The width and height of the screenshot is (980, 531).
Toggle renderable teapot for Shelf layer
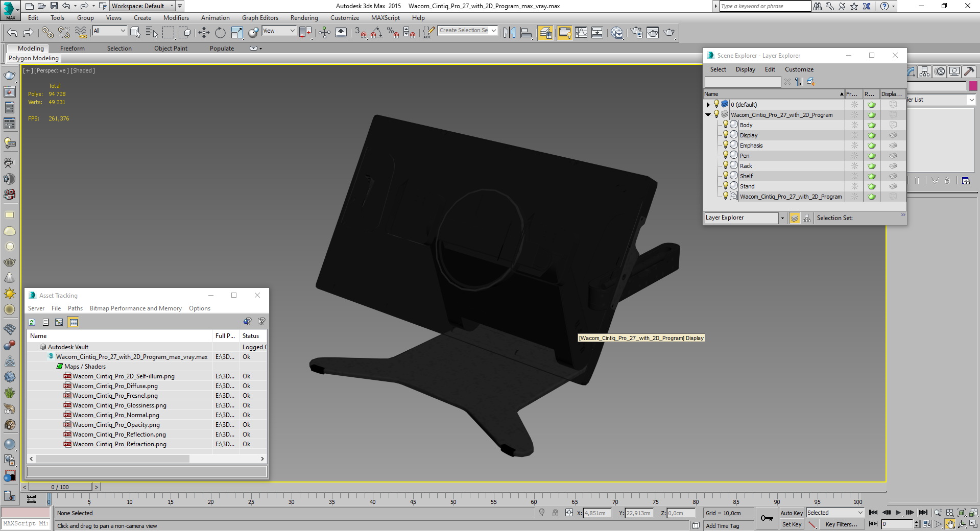click(872, 176)
